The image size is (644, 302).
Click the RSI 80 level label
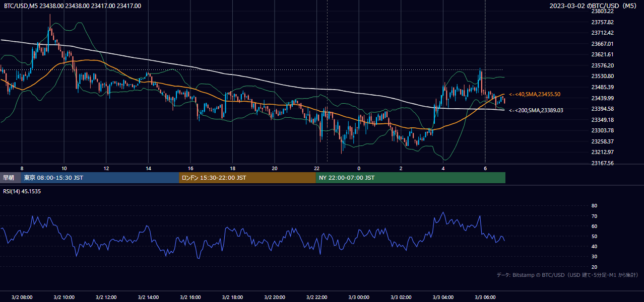(594, 206)
